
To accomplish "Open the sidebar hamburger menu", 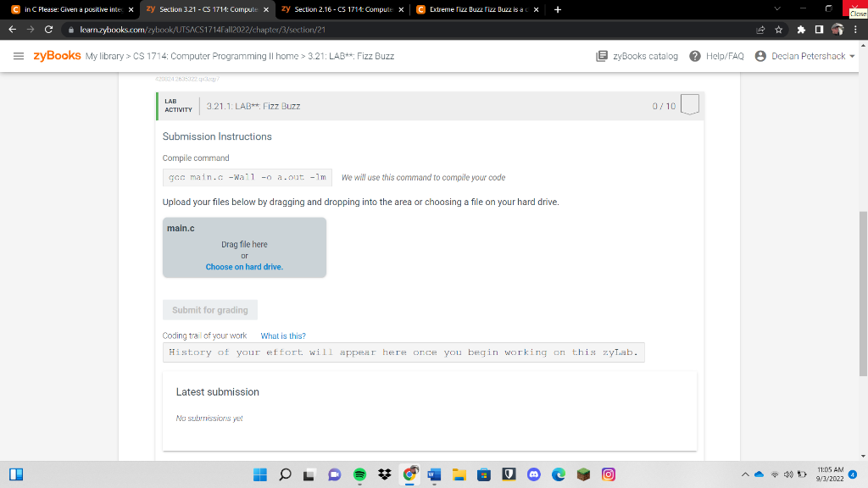I will point(19,56).
